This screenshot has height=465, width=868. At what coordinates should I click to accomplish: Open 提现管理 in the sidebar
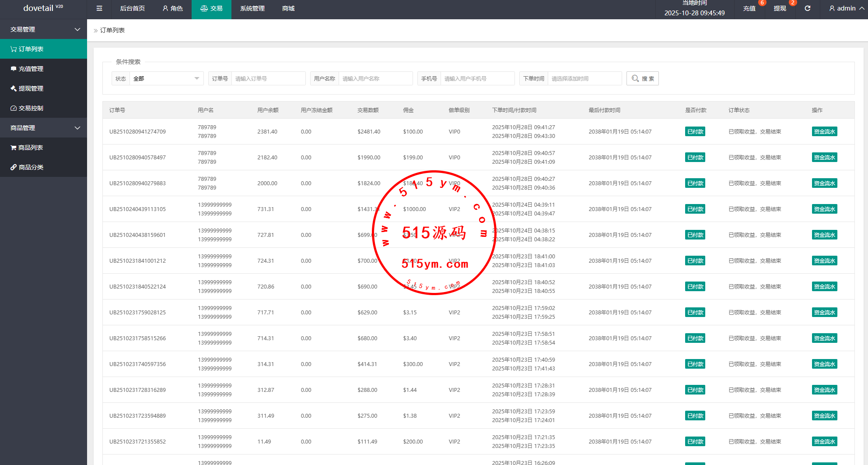click(31, 88)
